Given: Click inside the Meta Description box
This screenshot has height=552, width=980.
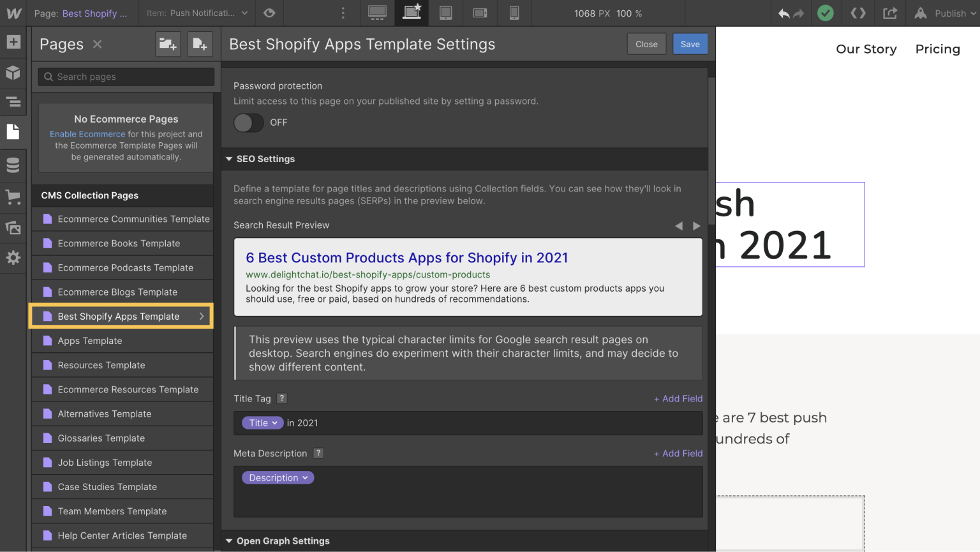Looking at the screenshot, I should (x=468, y=491).
